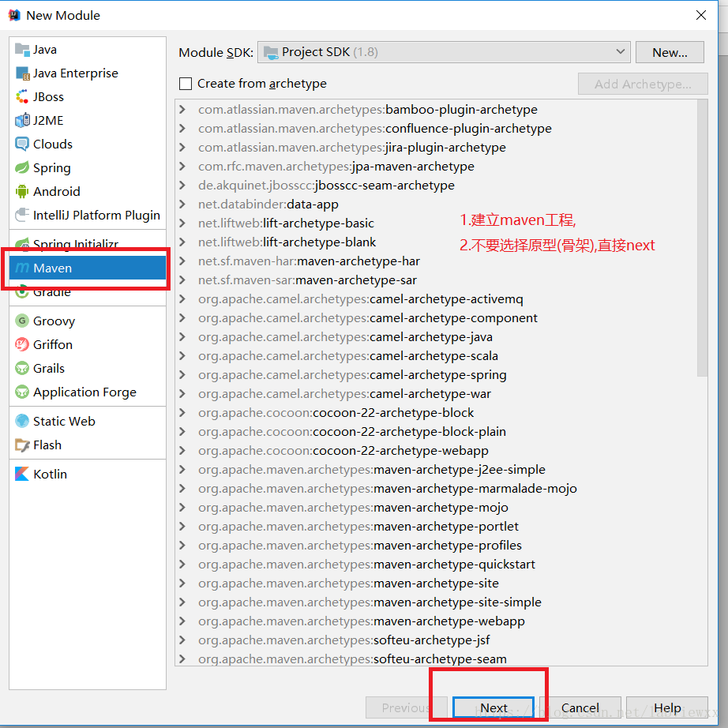
Task: Select lift-archetype-blank row
Action: click(437, 242)
